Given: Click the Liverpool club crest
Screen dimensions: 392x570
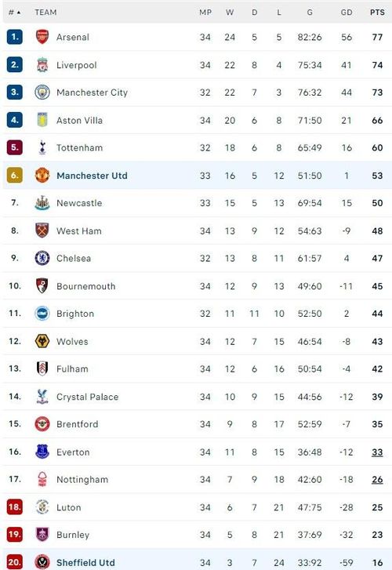Looking at the screenshot, I should click(42, 65).
